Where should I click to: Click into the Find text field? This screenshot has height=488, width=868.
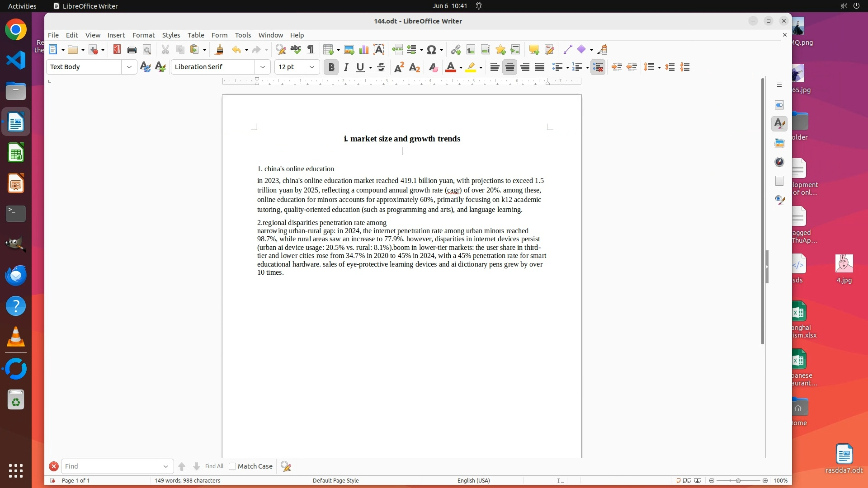pos(110,466)
